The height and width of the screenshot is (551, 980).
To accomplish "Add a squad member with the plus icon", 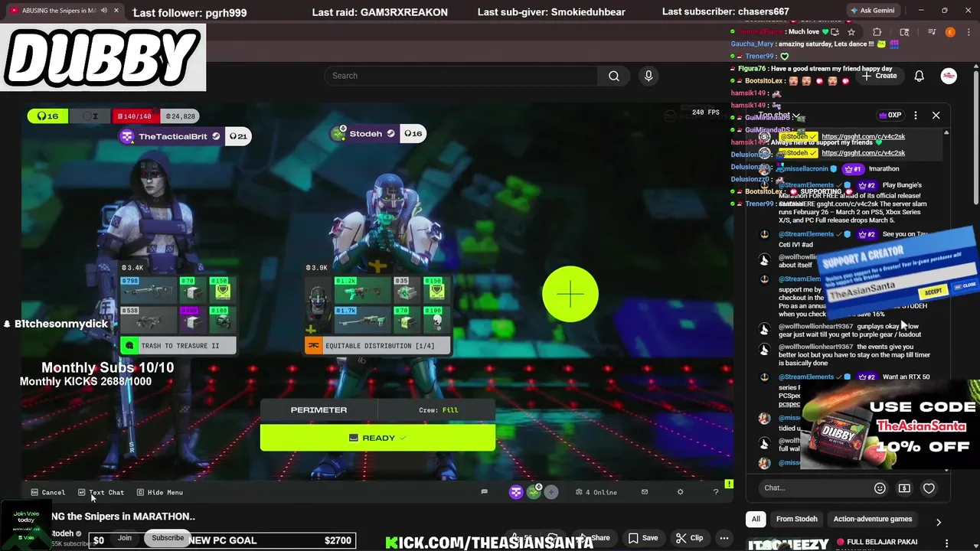I will pos(551,492).
